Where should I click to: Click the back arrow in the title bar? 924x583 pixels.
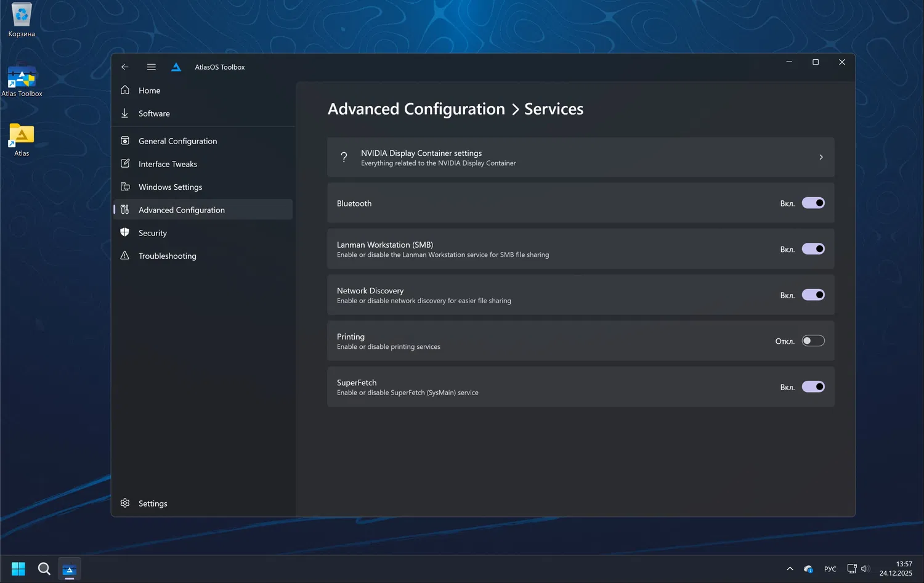click(x=125, y=67)
